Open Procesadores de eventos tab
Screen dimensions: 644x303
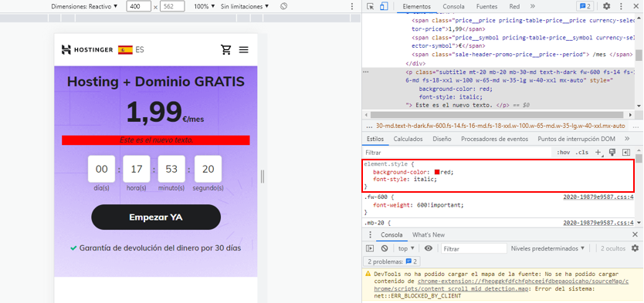(x=494, y=139)
